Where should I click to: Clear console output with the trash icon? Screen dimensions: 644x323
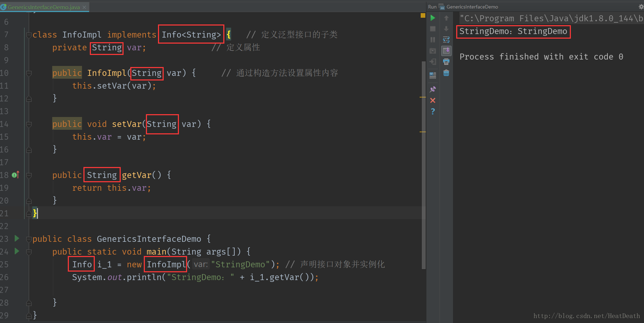click(x=446, y=73)
